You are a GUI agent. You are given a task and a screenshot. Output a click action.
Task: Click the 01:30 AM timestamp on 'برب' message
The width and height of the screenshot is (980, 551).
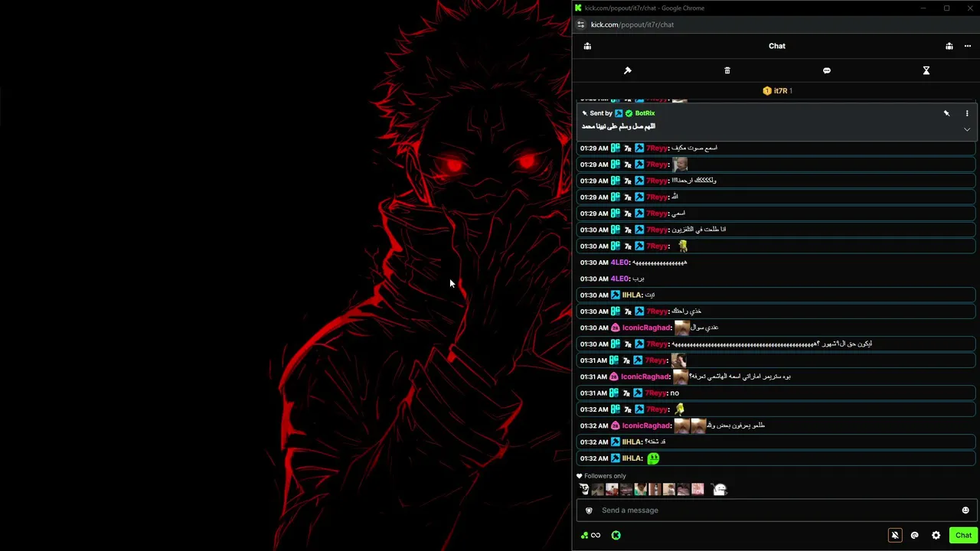[593, 279]
